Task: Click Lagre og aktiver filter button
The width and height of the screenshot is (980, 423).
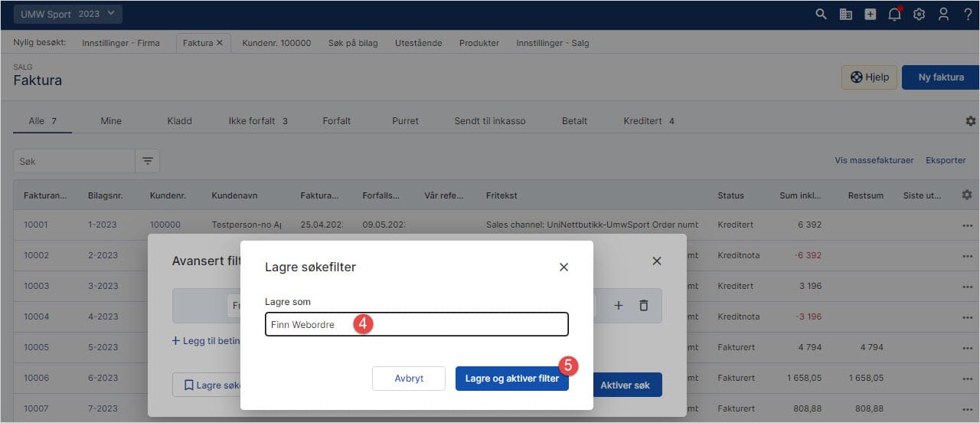Action: click(511, 379)
